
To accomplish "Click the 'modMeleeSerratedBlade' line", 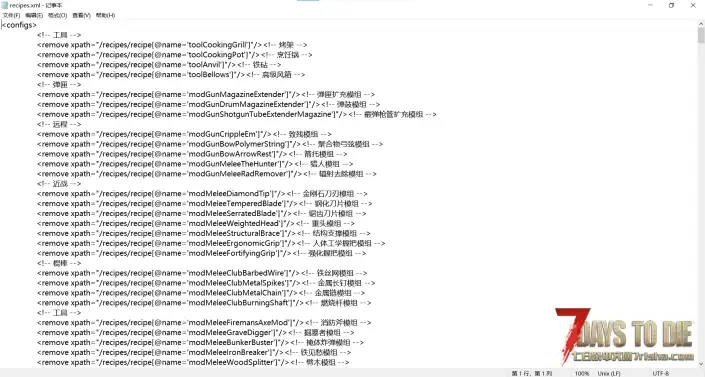I will 201,213.
